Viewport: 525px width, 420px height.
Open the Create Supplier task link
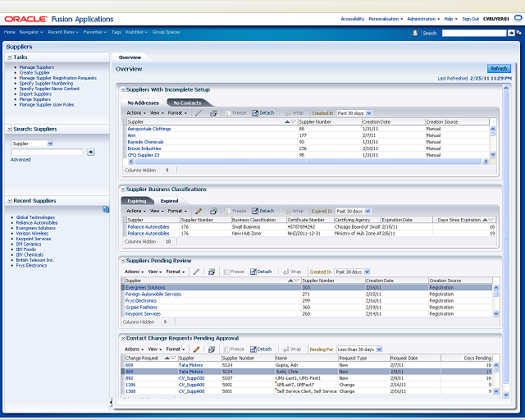(34, 73)
